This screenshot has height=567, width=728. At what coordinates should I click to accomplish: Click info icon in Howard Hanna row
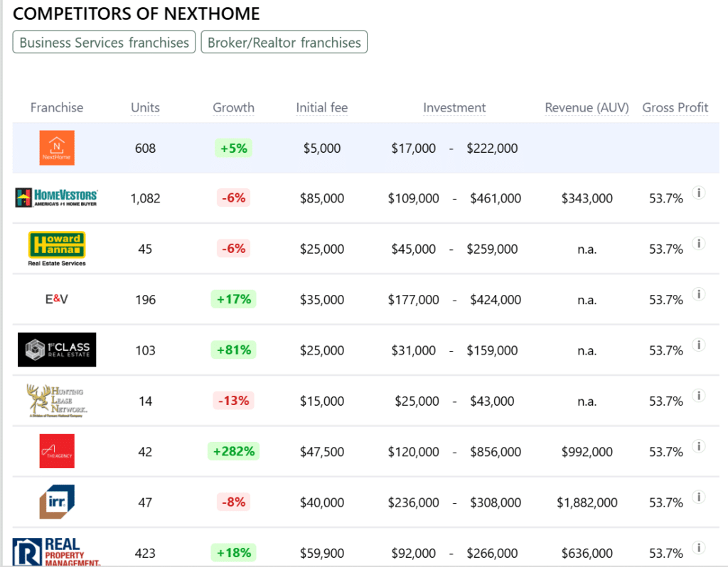point(699,243)
